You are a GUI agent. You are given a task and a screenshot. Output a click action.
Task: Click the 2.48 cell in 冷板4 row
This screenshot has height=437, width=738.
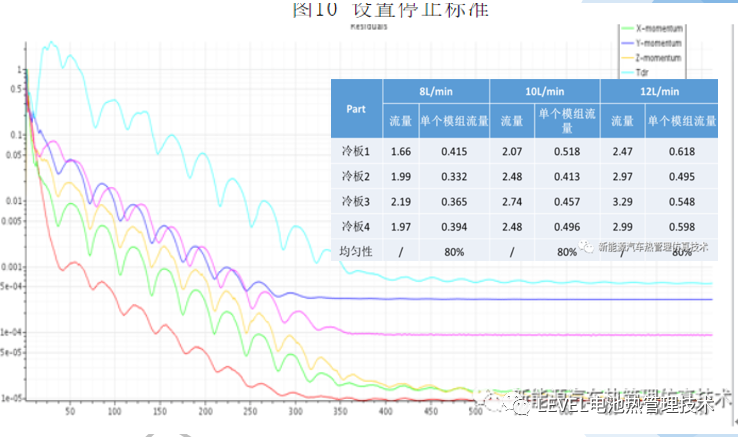coord(512,227)
